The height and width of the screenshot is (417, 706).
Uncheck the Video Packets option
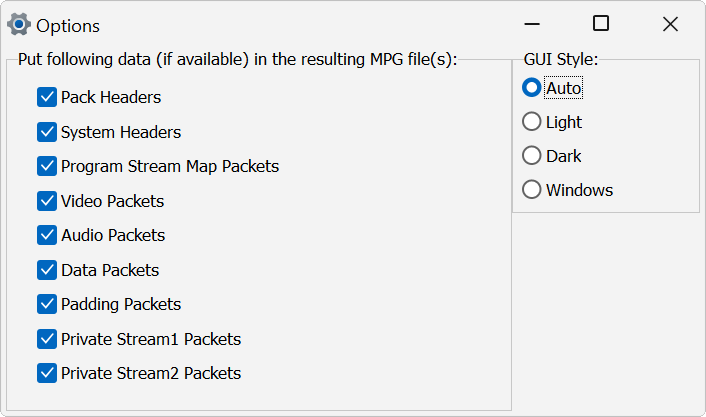click(47, 201)
